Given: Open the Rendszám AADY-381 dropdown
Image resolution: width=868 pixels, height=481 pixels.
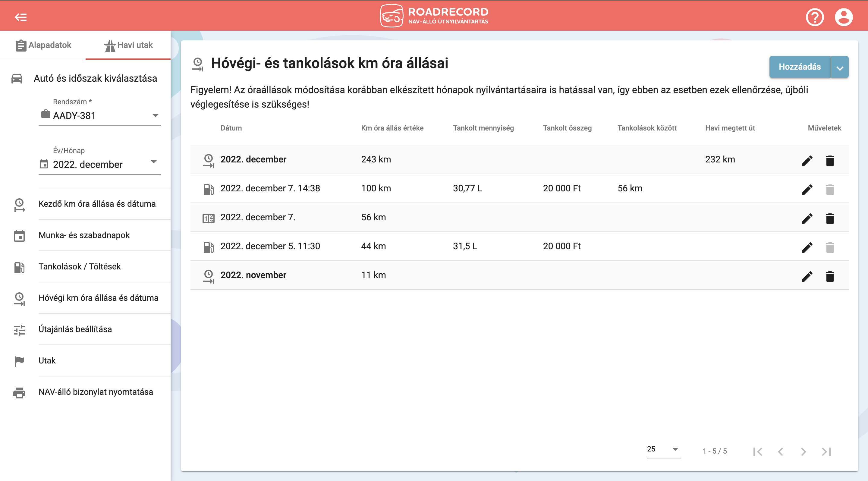Looking at the screenshot, I should pos(100,115).
